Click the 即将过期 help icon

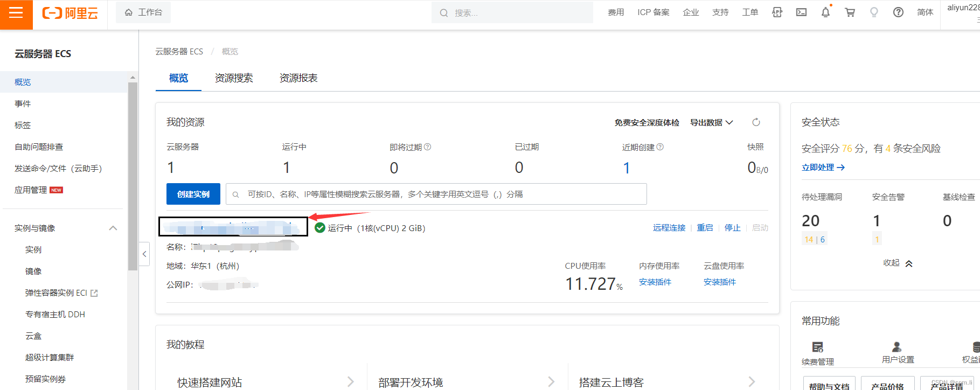coord(427,147)
